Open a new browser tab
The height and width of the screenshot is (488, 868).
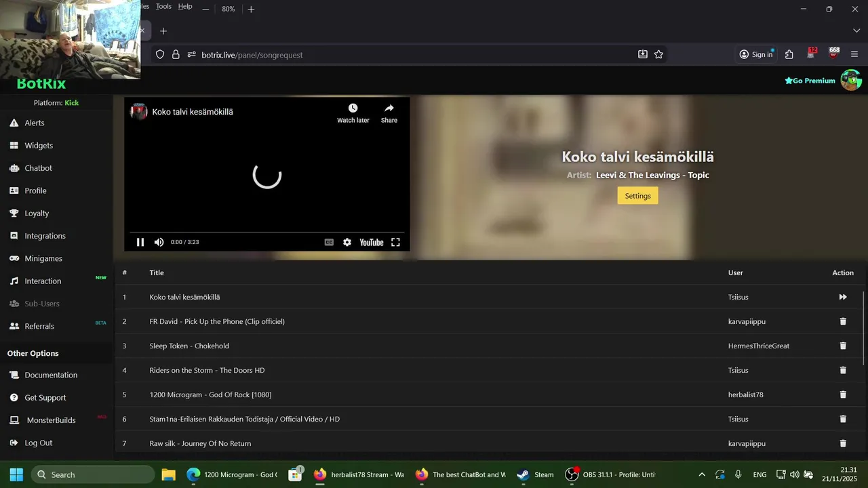[x=163, y=31]
